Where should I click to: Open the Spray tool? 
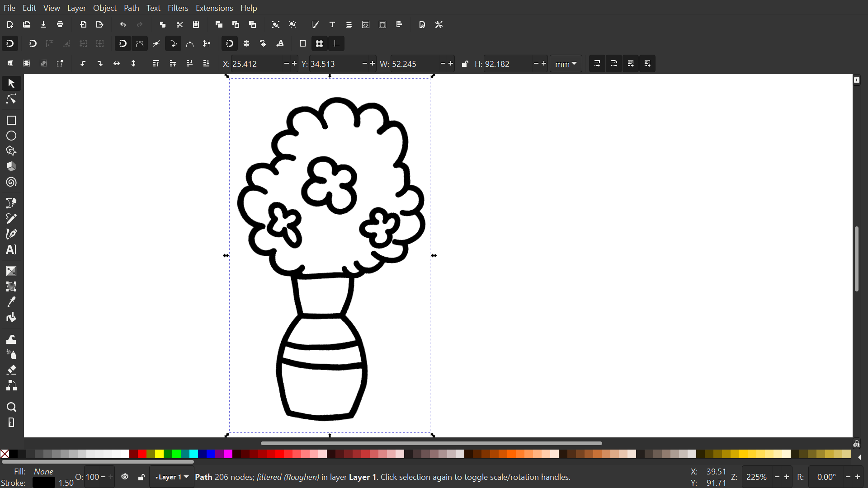pyautogui.click(x=11, y=355)
